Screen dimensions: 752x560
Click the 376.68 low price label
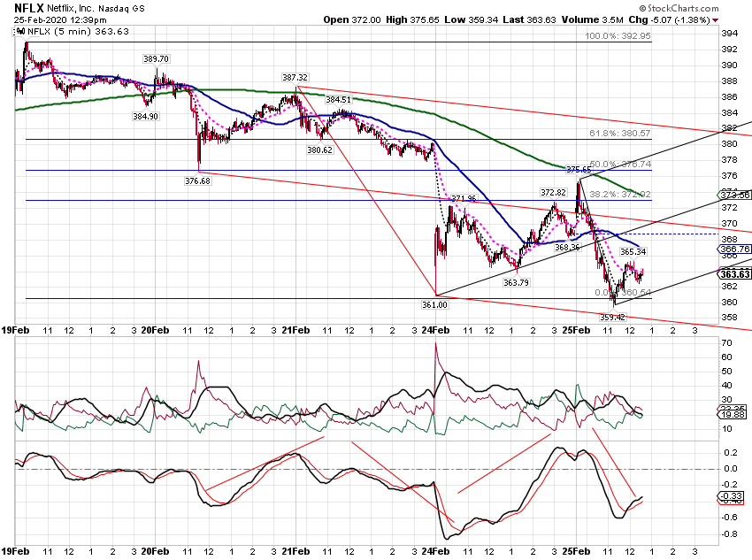tap(197, 181)
